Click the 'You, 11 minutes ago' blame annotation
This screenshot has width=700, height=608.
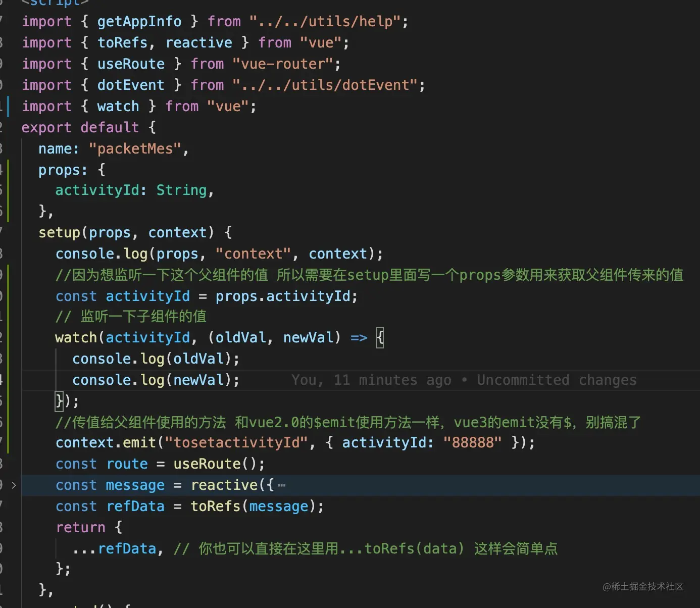[x=371, y=380]
